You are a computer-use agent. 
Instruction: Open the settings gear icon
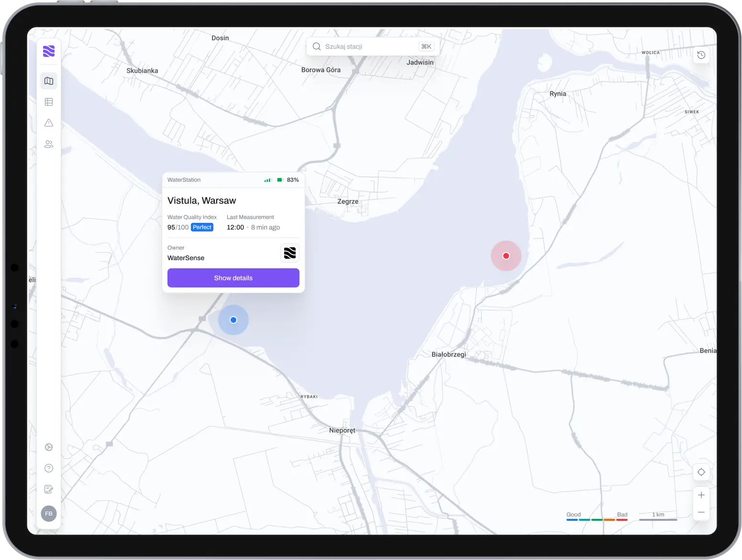[x=49, y=447]
